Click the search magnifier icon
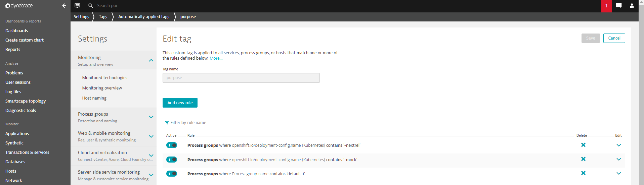Viewport: 644px width, 185px height. click(90, 6)
